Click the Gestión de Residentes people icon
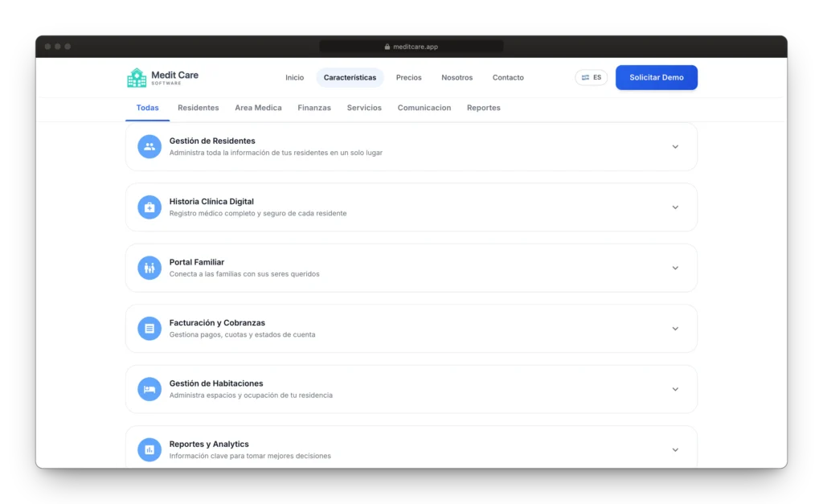This screenshot has width=823, height=504. [149, 146]
